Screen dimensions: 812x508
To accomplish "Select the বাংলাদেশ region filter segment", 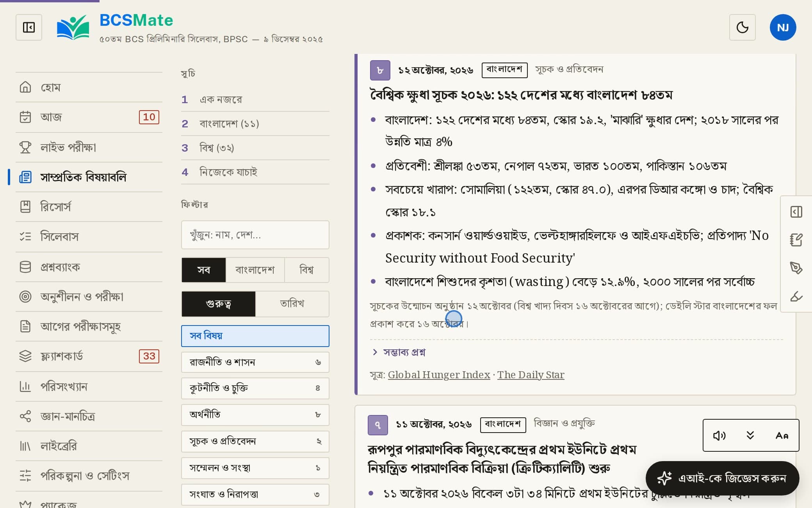I will click(255, 270).
